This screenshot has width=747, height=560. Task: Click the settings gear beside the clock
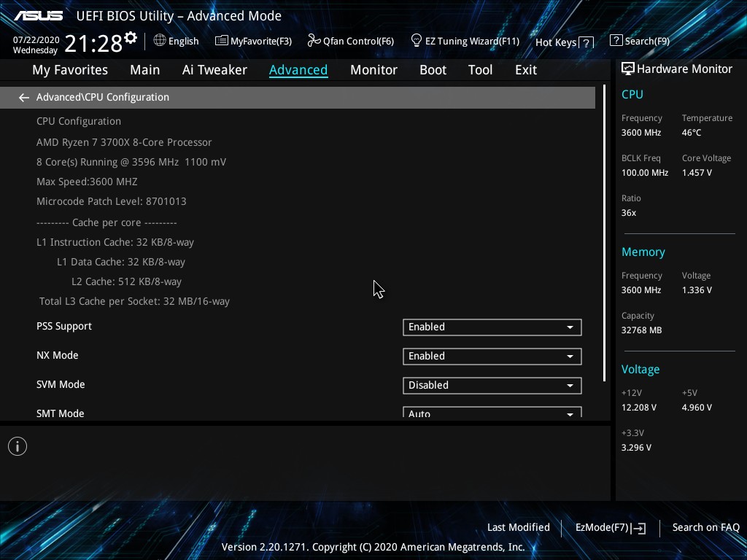131,38
